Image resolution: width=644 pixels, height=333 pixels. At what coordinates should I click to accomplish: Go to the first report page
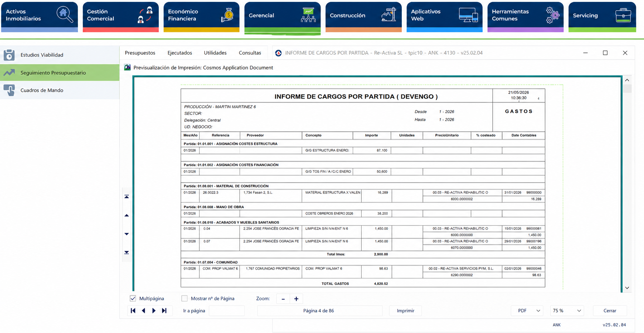pyautogui.click(x=133, y=311)
